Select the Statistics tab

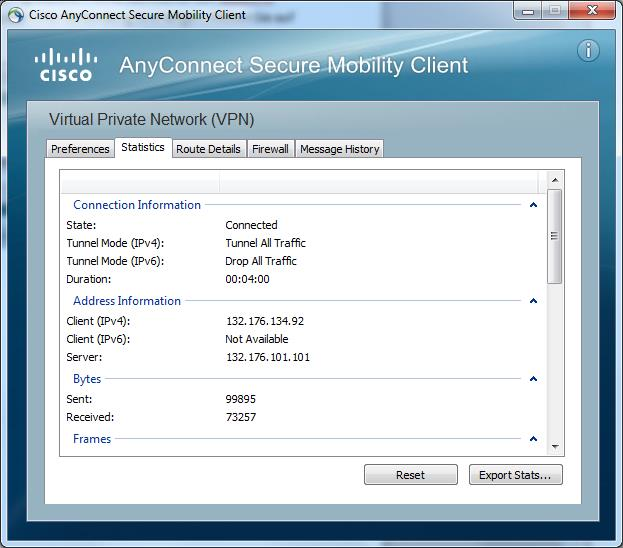(x=142, y=147)
